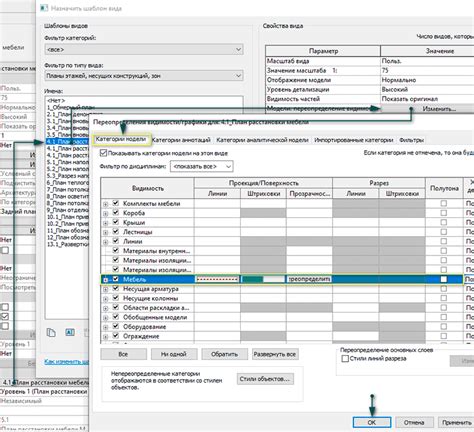474x432 pixels.
Task: Toggle visibility for Обобщенные модели
Action: (x=116, y=317)
